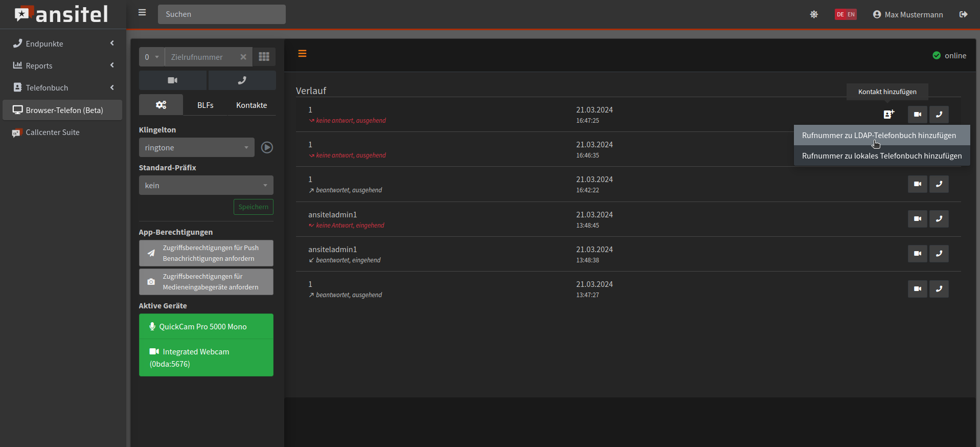This screenshot has width=980, height=447.
Task: Clear the Zielrufnummer field with the X
Action: click(x=243, y=57)
